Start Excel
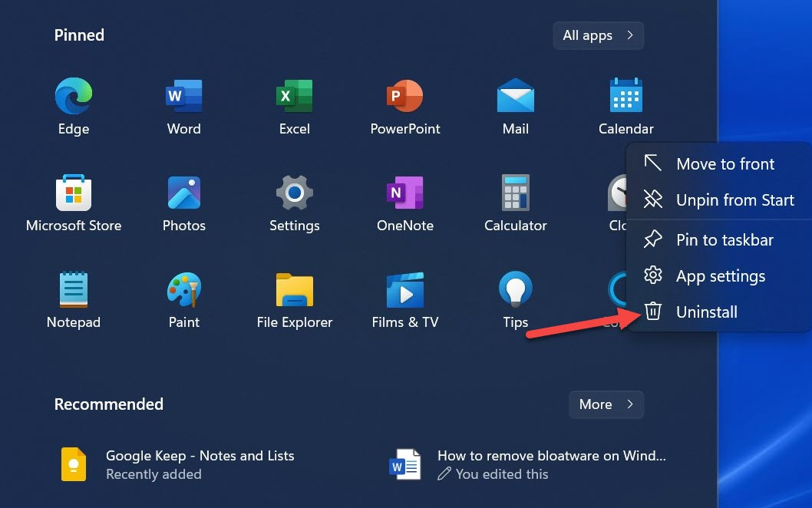This screenshot has width=812, height=508. [x=294, y=104]
